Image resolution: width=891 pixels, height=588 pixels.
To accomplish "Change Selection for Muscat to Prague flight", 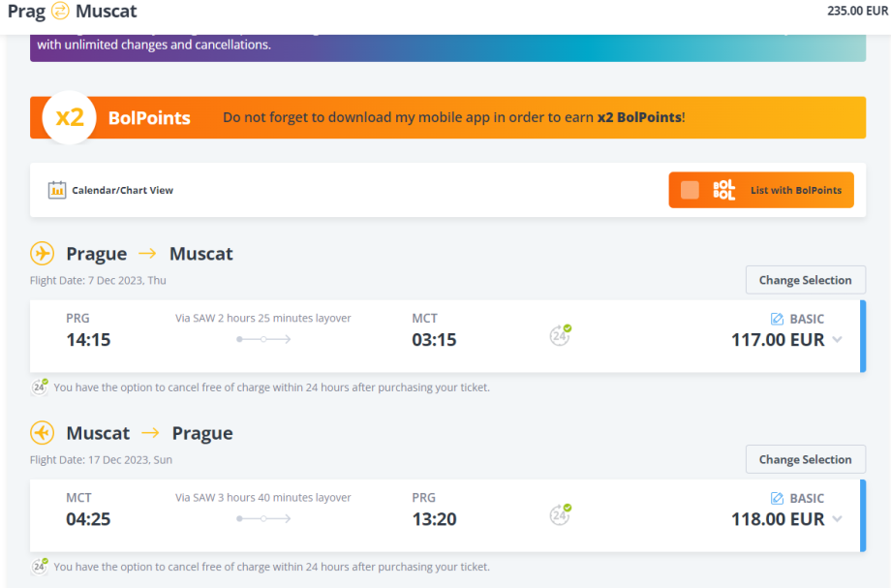I will click(x=805, y=459).
